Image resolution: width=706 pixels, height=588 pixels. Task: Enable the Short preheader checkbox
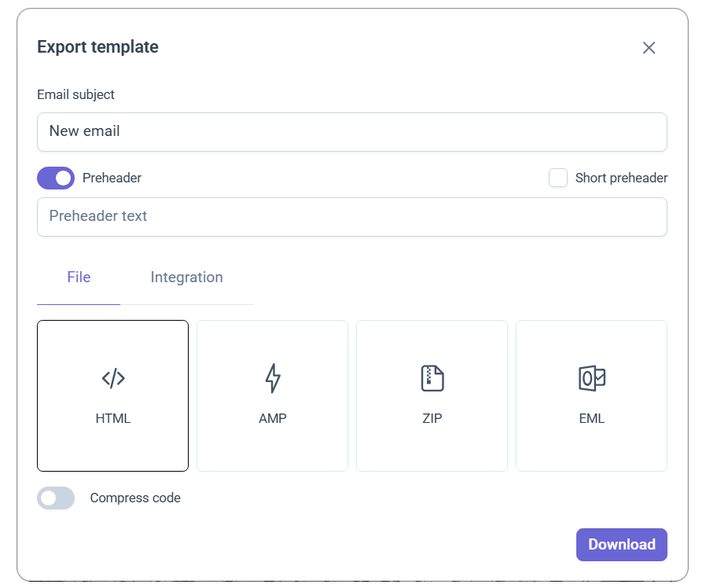click(558, 178)
